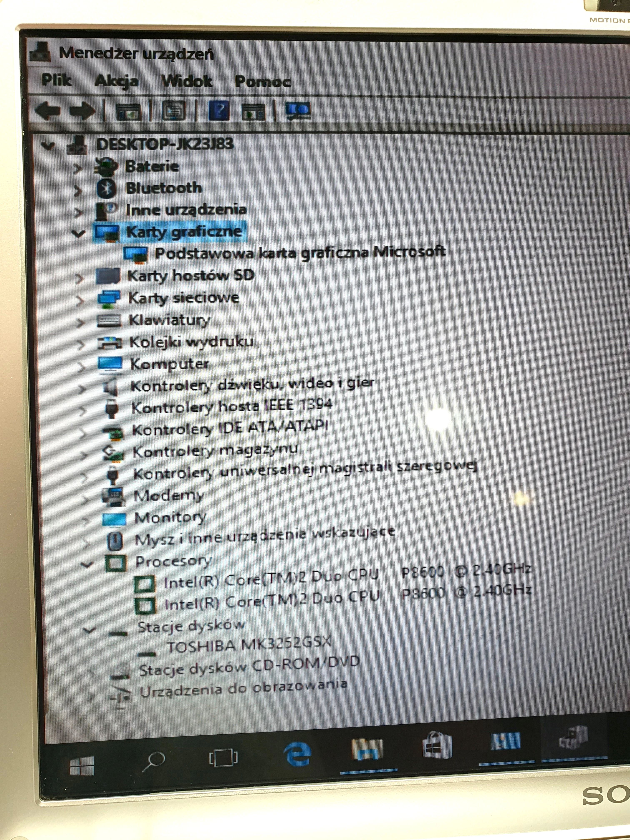The image size is (630, 840).
Task: Click the Procesory chip icon
Action: pos(115,564)
